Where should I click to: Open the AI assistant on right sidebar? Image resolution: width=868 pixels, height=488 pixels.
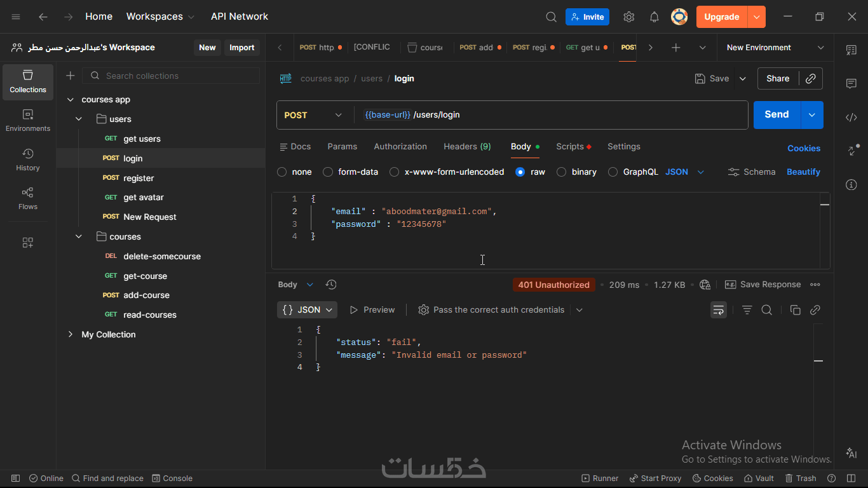pyautogui.click(x=851, y=453)
